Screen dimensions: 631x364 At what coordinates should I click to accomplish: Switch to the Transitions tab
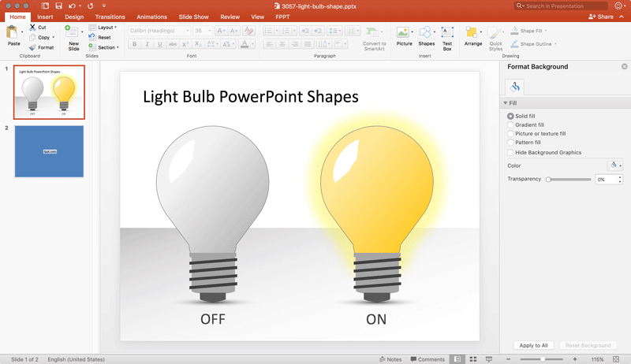[x=110, y=17]
